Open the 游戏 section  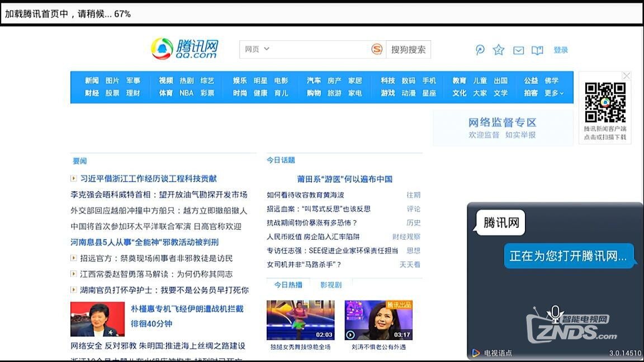[388, 93]
